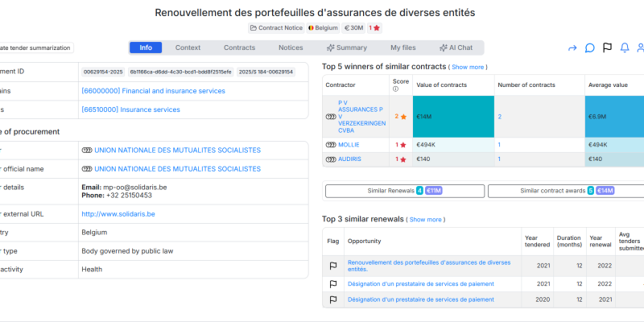644x322 pixels.
Task: Open the Context tab
Action: pos(188,47)
